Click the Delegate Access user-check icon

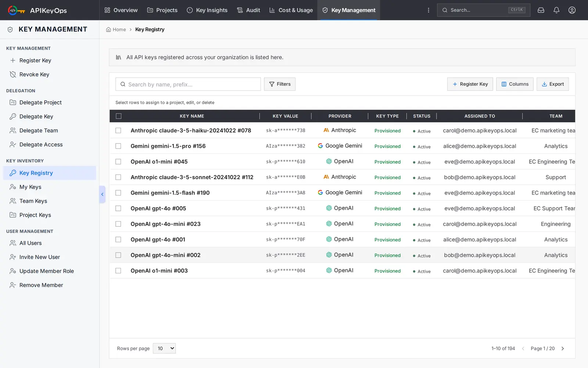point(13,144)
